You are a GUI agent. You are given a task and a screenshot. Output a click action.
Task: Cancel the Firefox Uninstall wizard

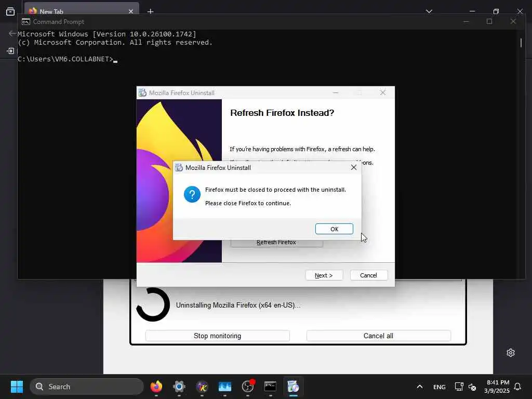coord(368,275)
